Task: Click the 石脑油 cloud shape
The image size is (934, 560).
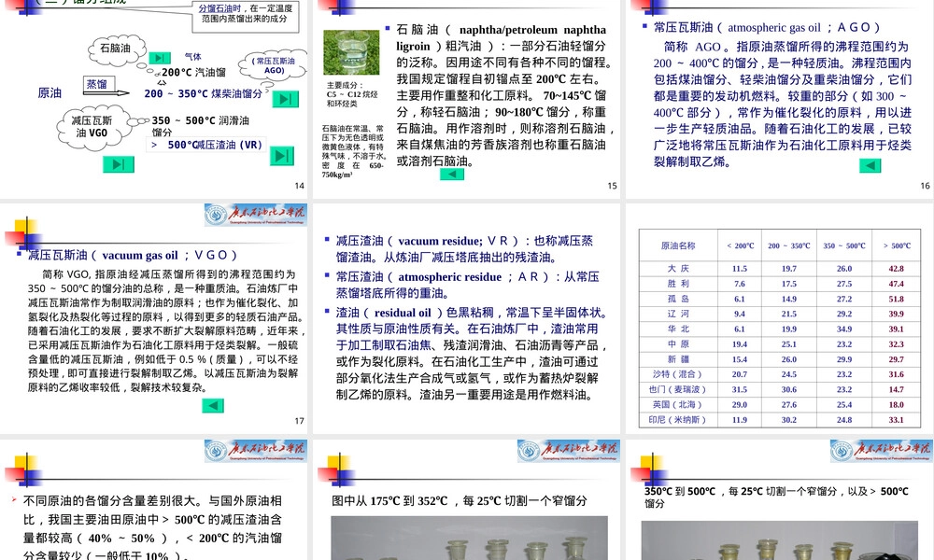Action: coord(118,50)
